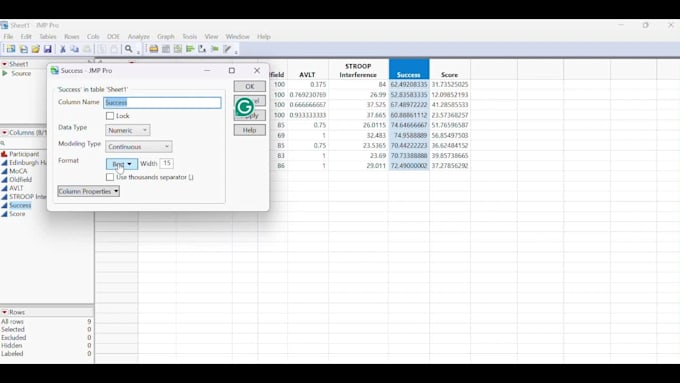Click the MoCA continuous modeling type icon
This screenshot has height=383, width=680.
(x=4, y=171)
